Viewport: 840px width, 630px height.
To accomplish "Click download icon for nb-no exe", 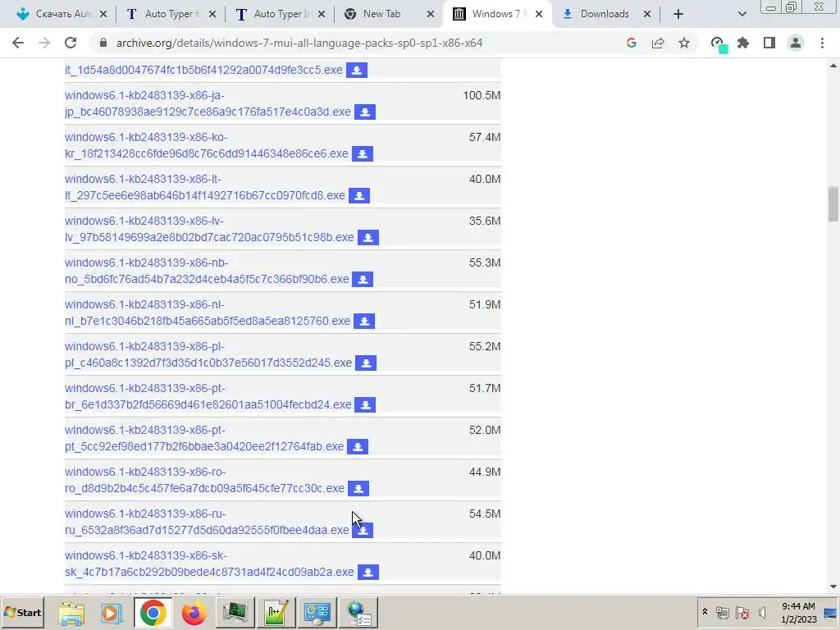I will [363, 279].
